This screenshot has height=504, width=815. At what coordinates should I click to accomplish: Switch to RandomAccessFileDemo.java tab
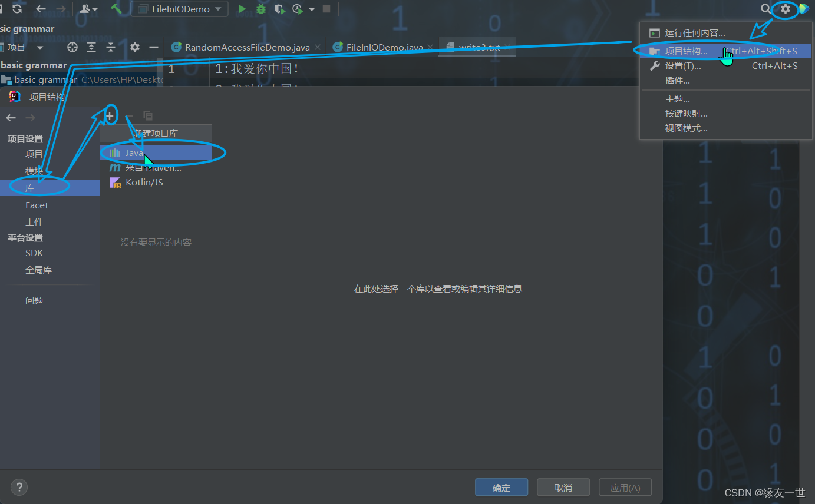248,47
